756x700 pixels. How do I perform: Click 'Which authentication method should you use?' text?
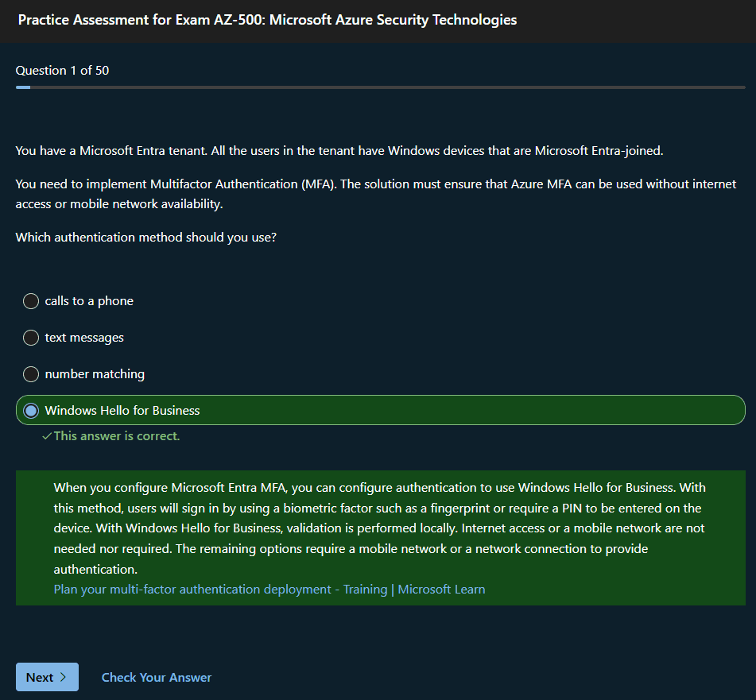[x=146, y=237]
